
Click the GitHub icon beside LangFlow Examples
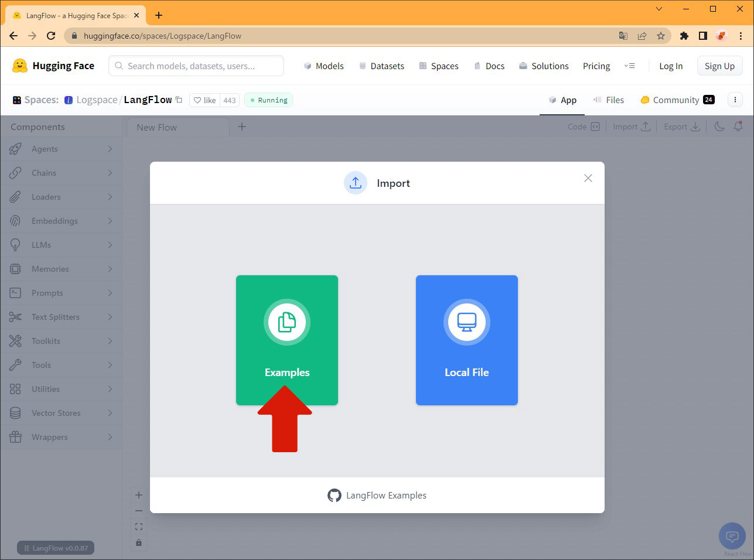pyautogui.click(x=335, y=495)
